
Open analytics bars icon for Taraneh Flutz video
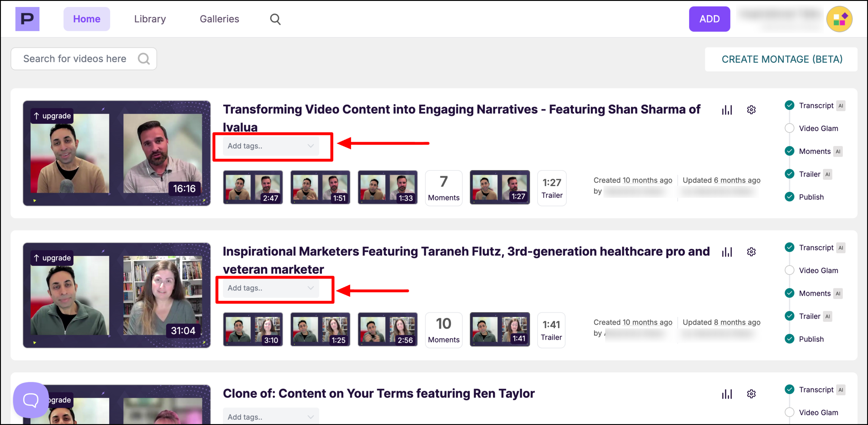coord(727,252)
